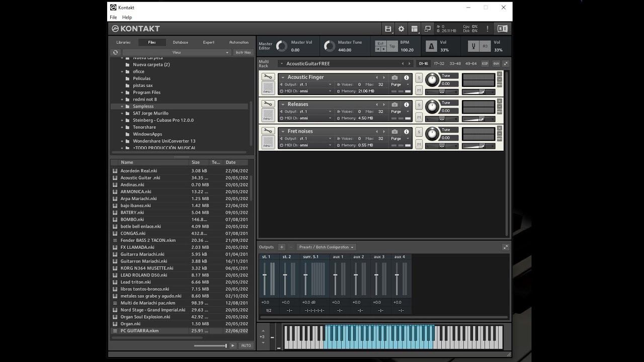
Task: Toggle the metronome icon
Action: click(431, 46)
